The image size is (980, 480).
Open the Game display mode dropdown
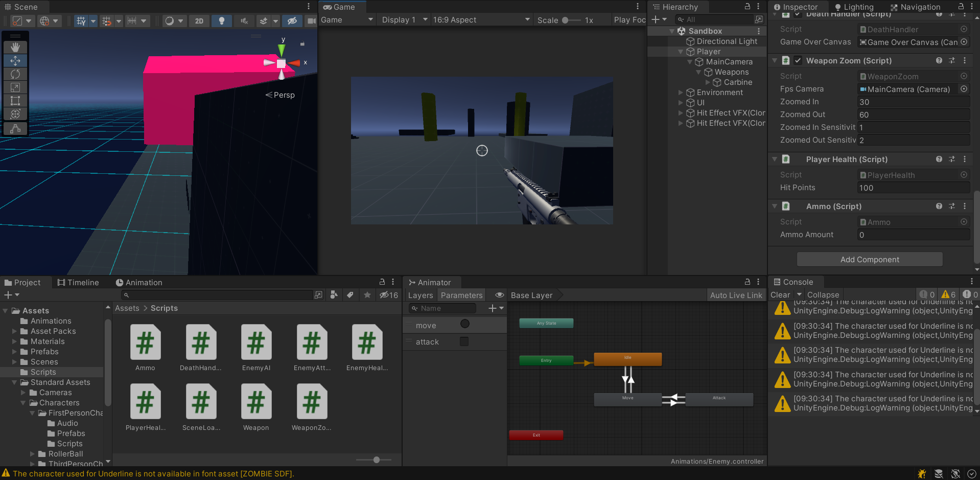coord(347,20)
